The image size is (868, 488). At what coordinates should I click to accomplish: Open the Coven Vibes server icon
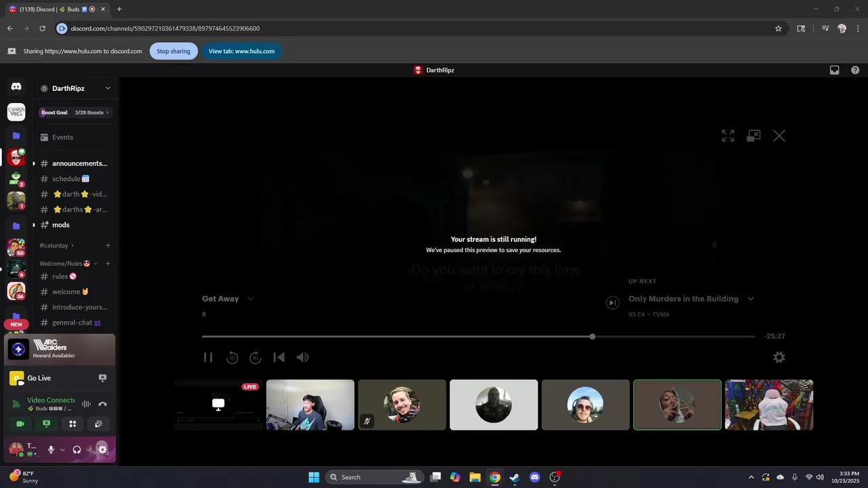click(x=16, y=112)
